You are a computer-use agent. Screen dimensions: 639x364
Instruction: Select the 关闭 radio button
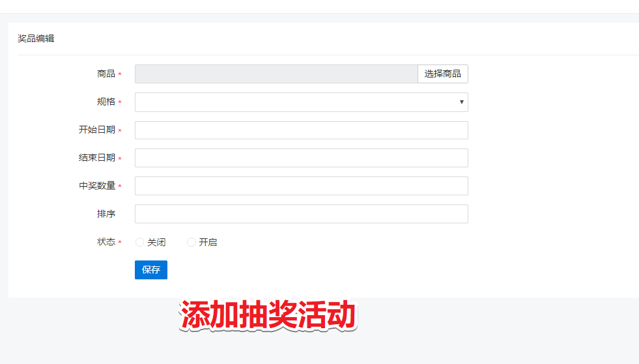tap(140, 242)
